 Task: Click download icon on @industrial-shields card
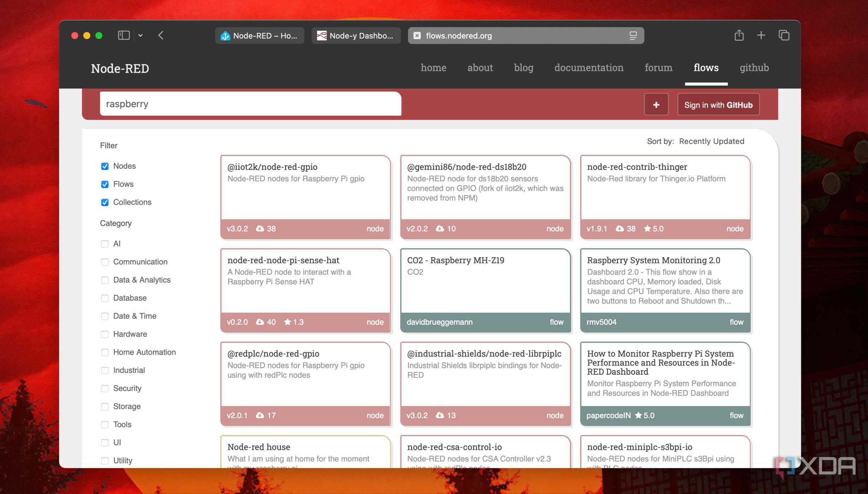coord(440,415)
